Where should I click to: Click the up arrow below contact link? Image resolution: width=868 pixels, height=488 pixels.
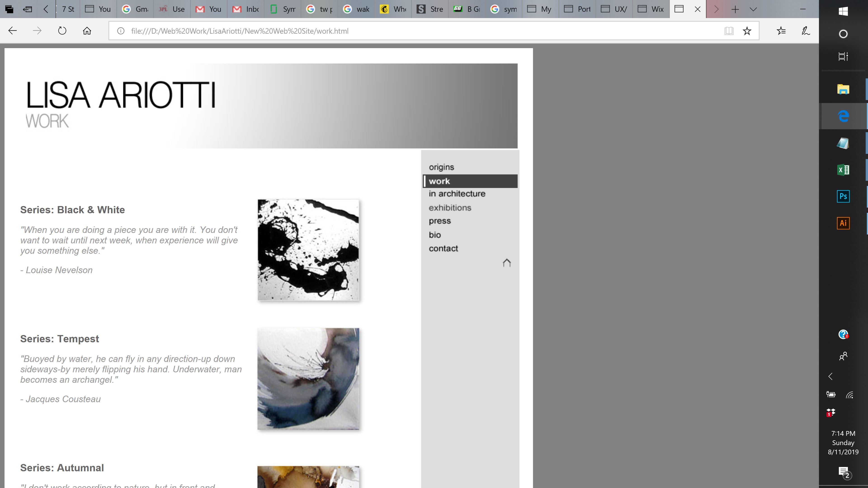(506, 263)
